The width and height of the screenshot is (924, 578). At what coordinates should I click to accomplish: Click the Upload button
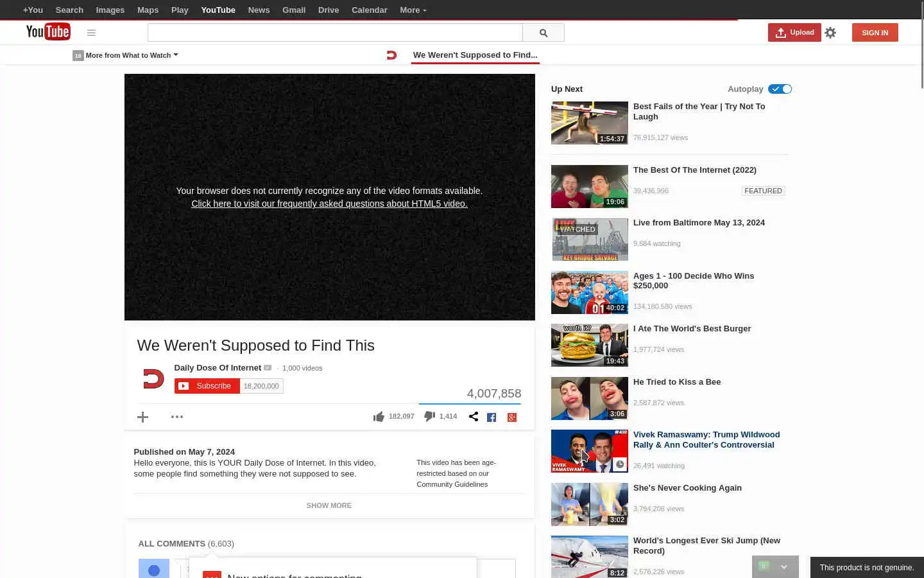pyautogui.click(x=794, y=33)
